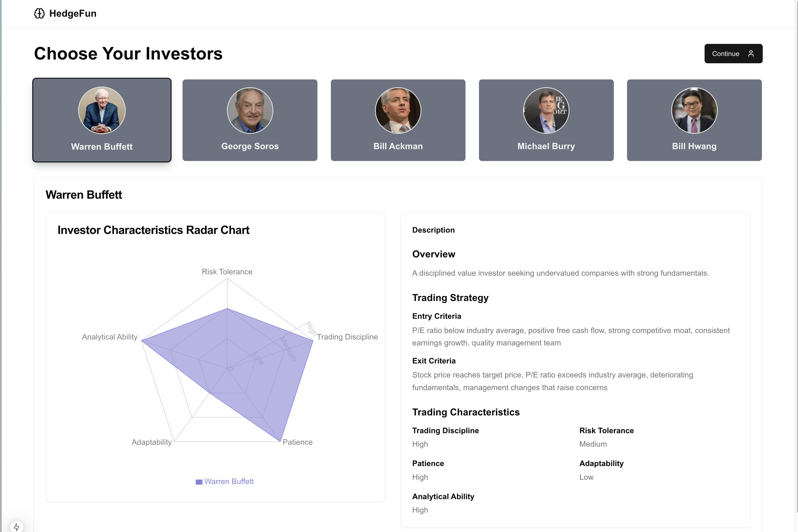
Task: Select the George Soros investor card name
Action: (x=250, y=146)
